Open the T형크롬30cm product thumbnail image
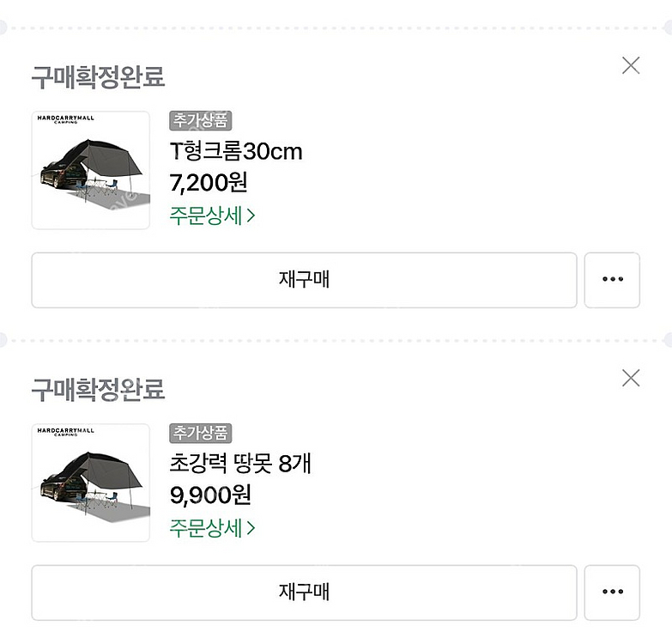Viewport: 672px width, 644px height. click(91, 170)
